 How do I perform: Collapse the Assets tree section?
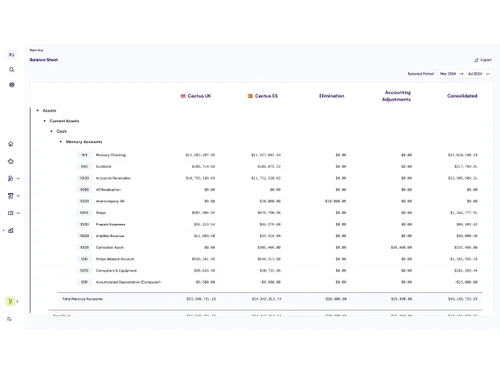[38, 110]
